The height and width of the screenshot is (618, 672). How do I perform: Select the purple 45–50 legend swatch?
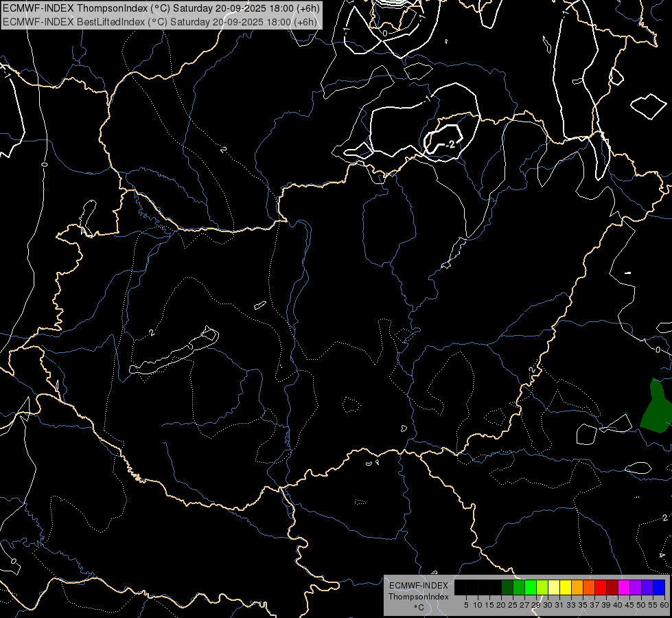pos(636,587)
